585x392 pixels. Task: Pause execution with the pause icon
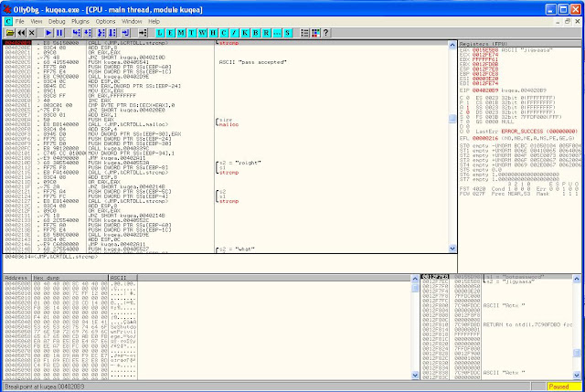[59, 33]
